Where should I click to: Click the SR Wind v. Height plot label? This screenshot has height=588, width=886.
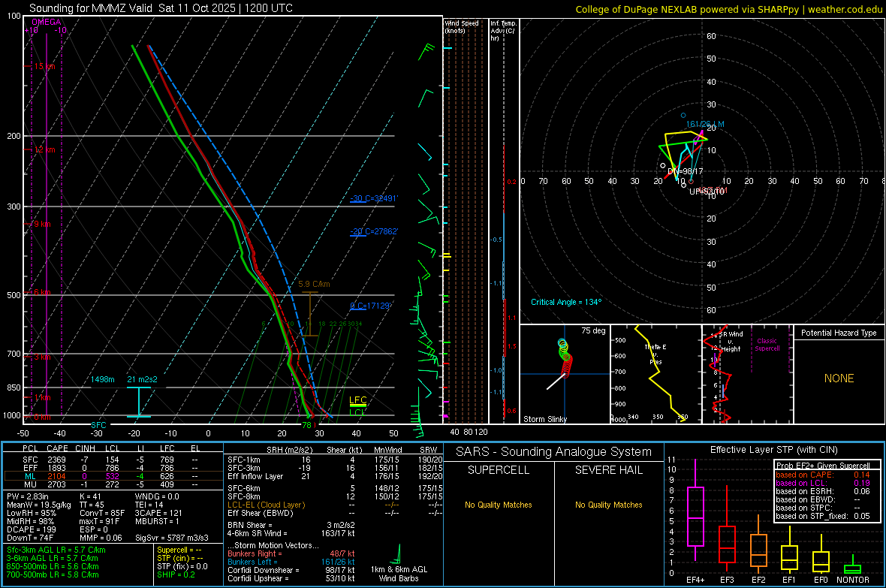click(x=731, y=342)
